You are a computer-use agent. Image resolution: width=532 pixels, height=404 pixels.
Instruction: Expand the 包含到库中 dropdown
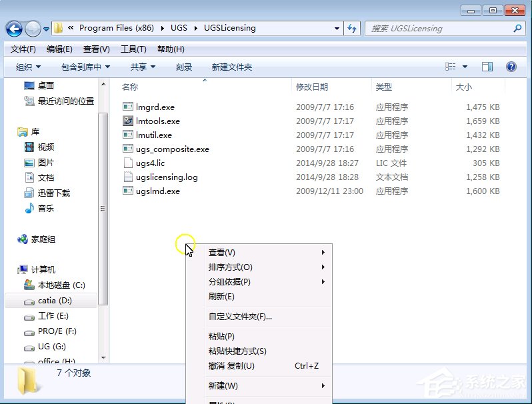point(85,67)
